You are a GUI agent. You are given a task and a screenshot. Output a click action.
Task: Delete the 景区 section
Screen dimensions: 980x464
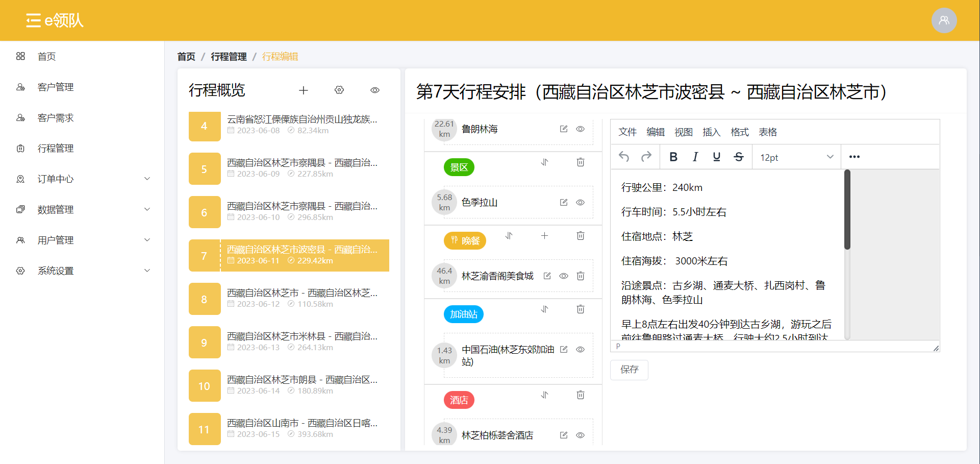pos(581,162)
